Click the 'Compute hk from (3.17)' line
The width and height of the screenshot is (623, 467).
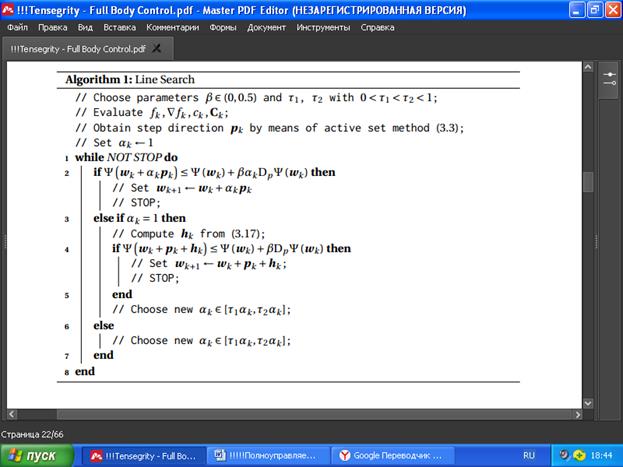click(x=188, y=234)
